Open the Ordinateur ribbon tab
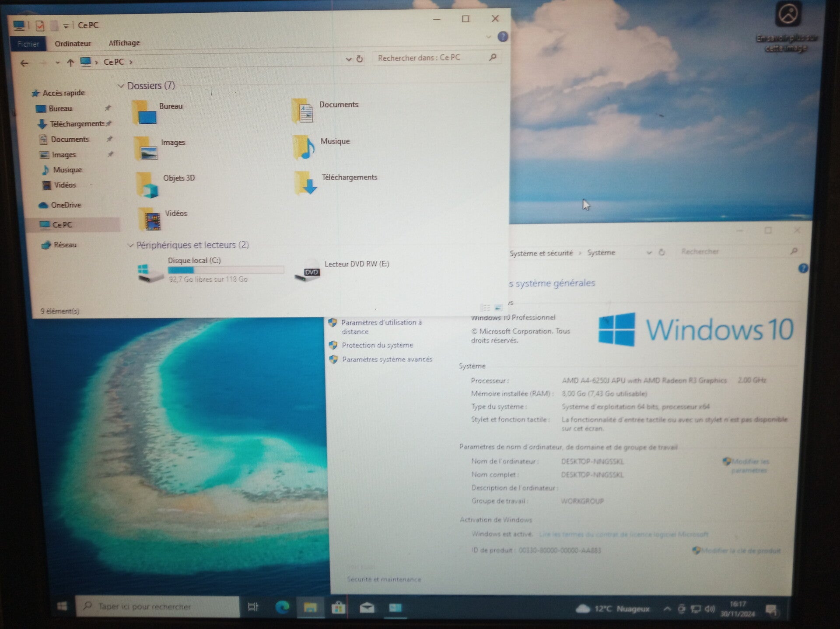Image resolution: width=840 pixels, height=629 pixels. coord(73,43)
